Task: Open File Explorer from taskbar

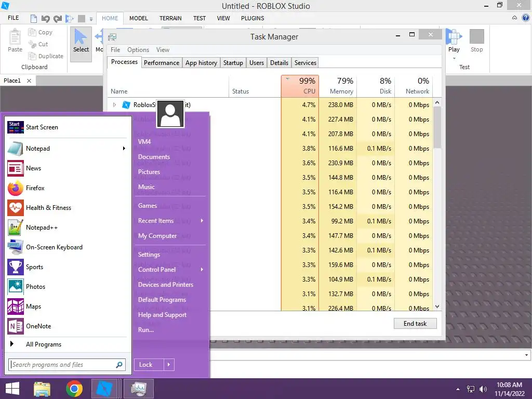Action: point(42,389)
